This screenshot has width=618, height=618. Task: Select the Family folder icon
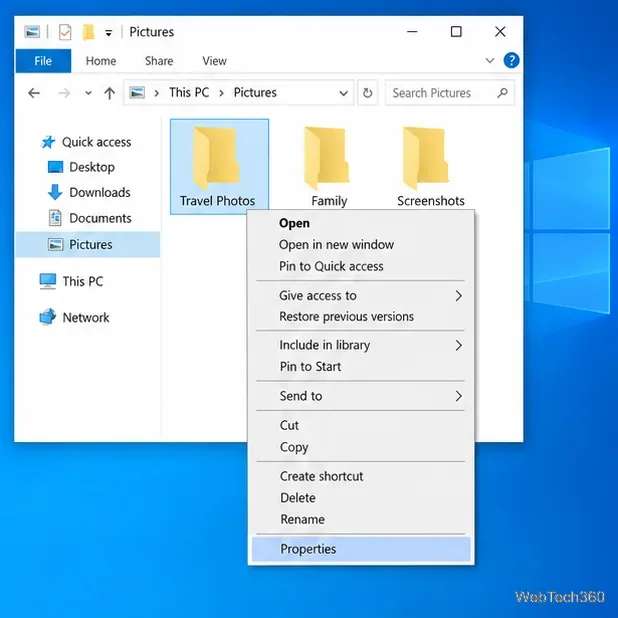[327, 158]
